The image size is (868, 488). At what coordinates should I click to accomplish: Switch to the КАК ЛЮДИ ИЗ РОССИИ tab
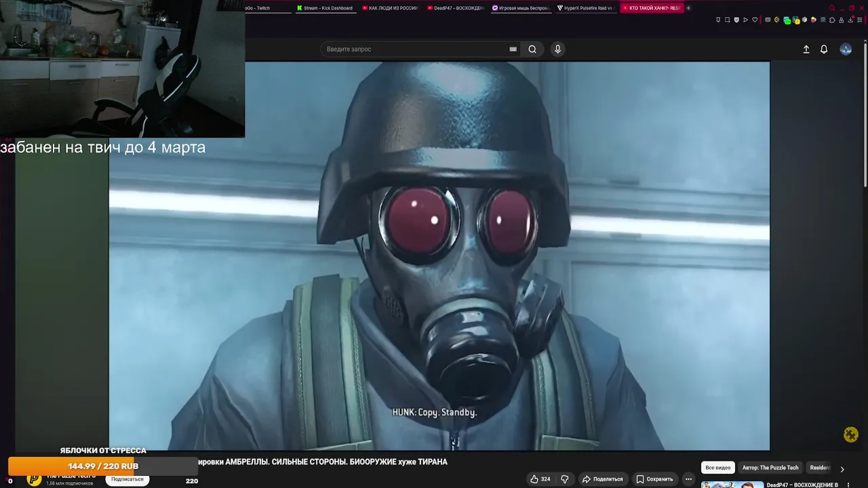(391, 8)
